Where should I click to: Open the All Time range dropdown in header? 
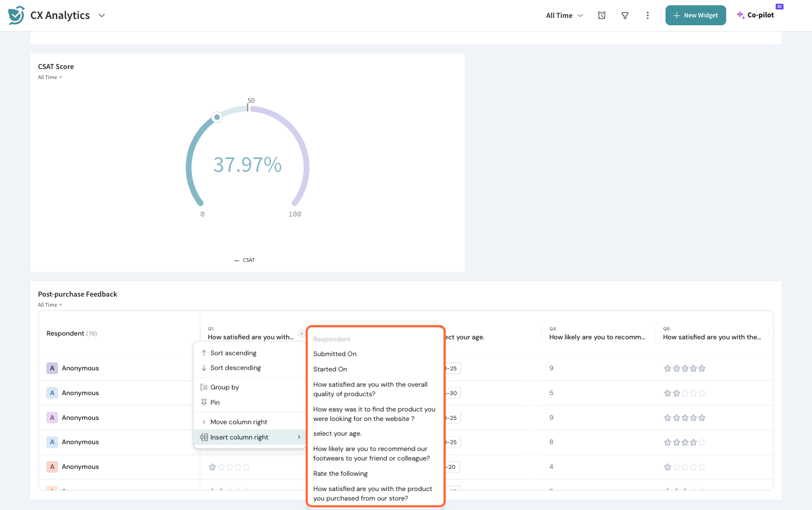click(x=564, y=16)
